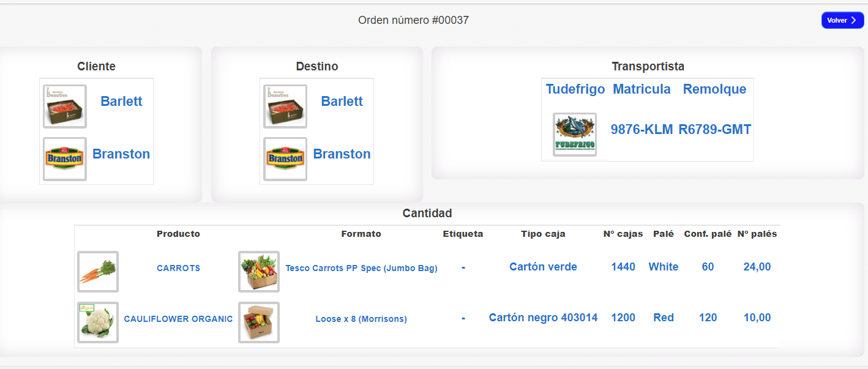868x369 pixels.
Task: Open the CARROTS product link
Action: pos(178,268)
